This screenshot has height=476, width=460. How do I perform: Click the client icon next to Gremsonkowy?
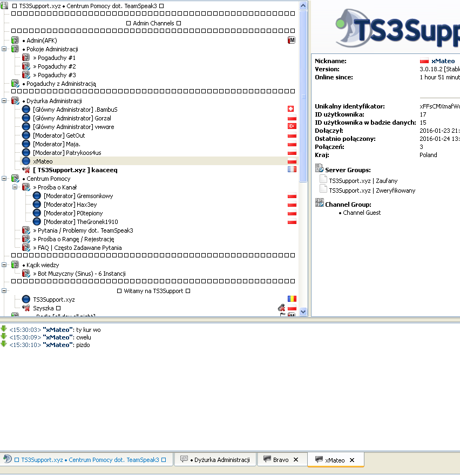coord(37,196)
